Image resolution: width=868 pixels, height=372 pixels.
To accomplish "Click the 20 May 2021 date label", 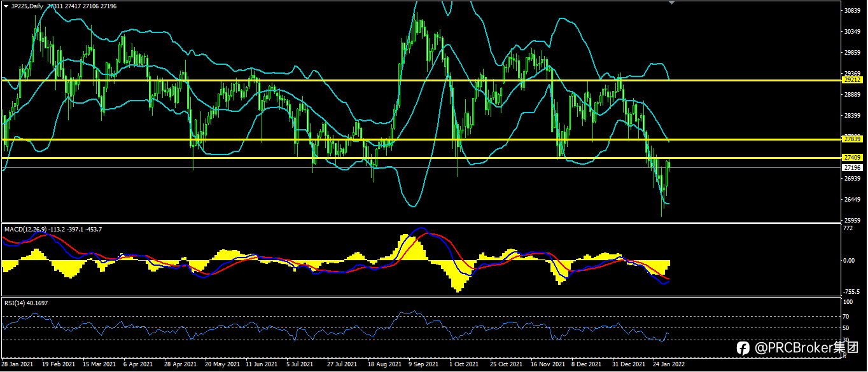I will pyautogui.click(x=221, y=365).
